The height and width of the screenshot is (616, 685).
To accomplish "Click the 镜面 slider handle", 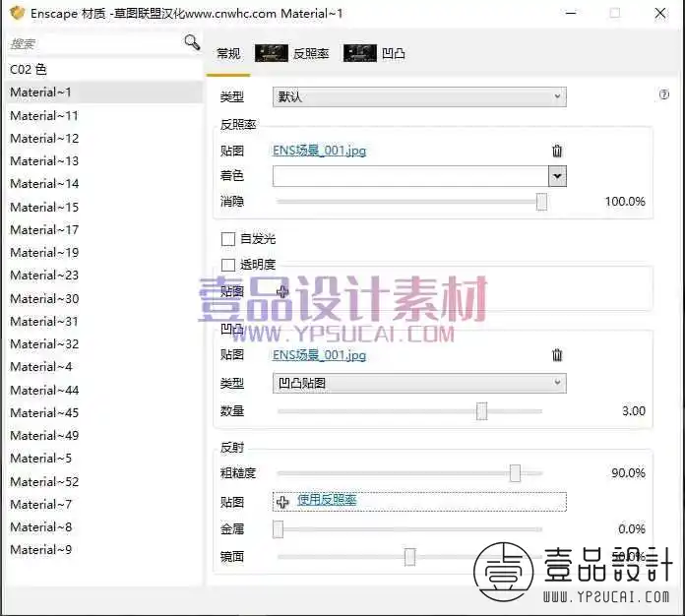I will click(x=409, y=557).
